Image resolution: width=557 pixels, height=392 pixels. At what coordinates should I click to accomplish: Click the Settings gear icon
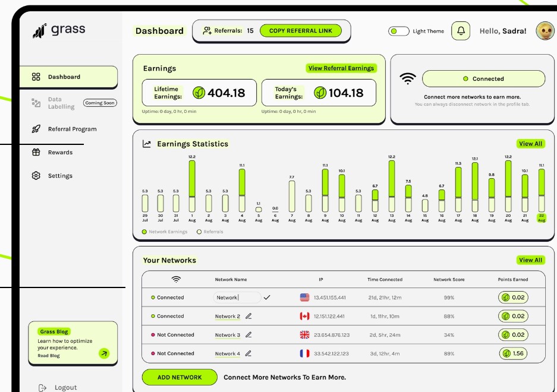coord(36,175)
